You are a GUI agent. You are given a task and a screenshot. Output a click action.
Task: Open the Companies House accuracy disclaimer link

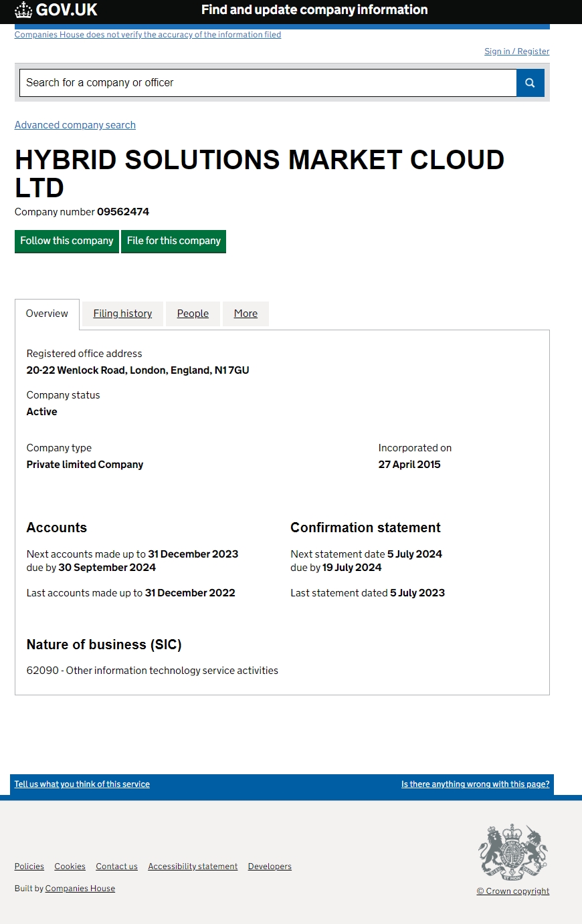148,35
